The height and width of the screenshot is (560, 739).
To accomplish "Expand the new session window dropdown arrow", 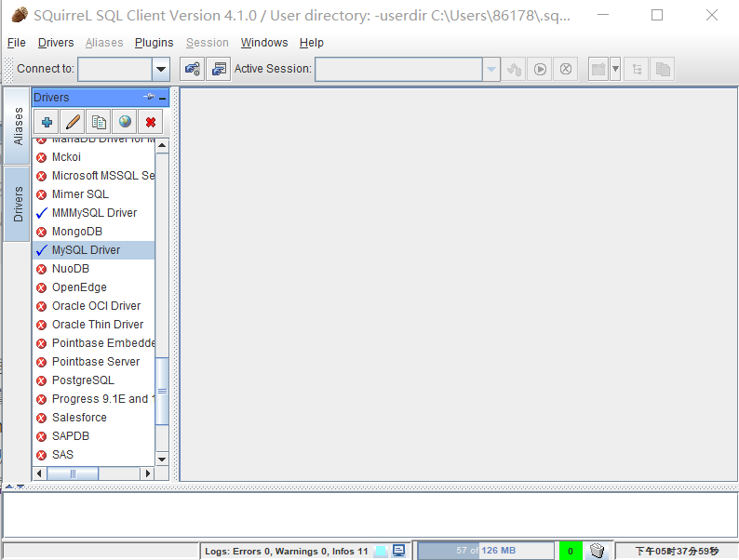I will 615,69.
